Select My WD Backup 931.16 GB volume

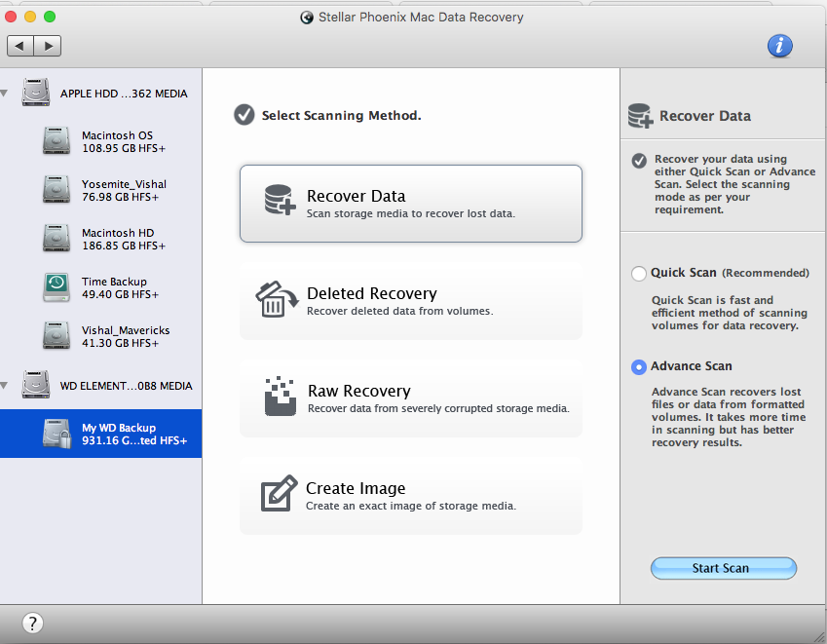[100, 434]
